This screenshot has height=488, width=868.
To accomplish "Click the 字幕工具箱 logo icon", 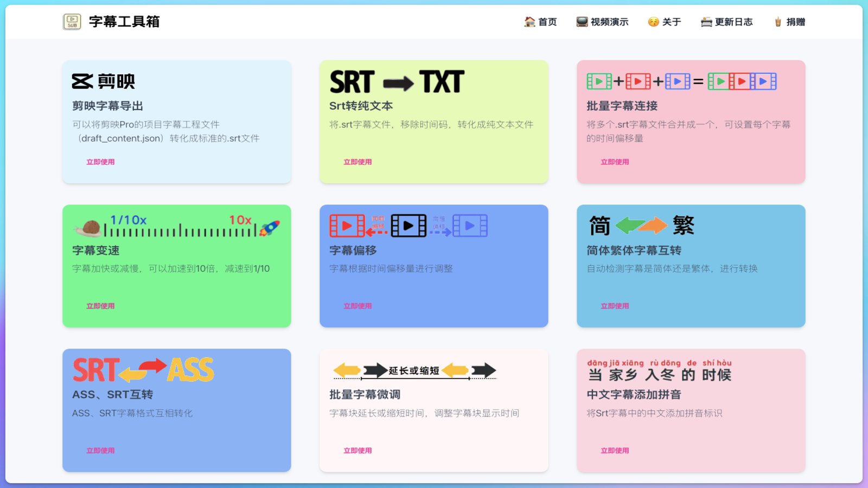I will coord(72,22).
